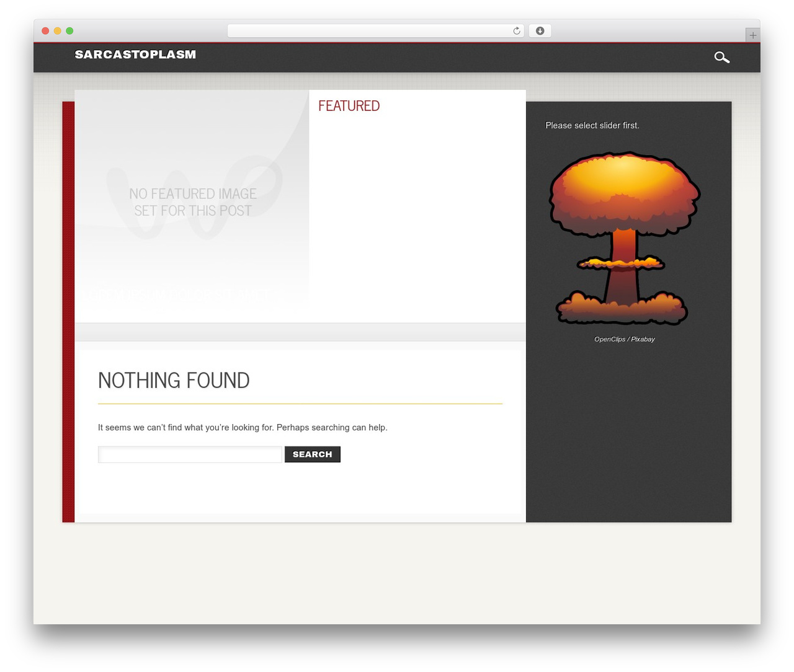
Task: Submit with the SEARCH button
Action: click(313, 454)
